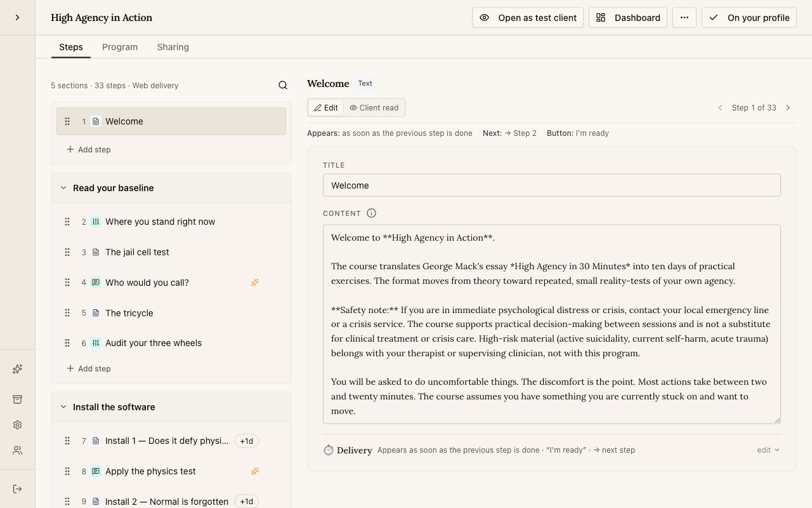Collapse the Install the software section
This screenshot has height=508, width=812.
pos(63,407)
